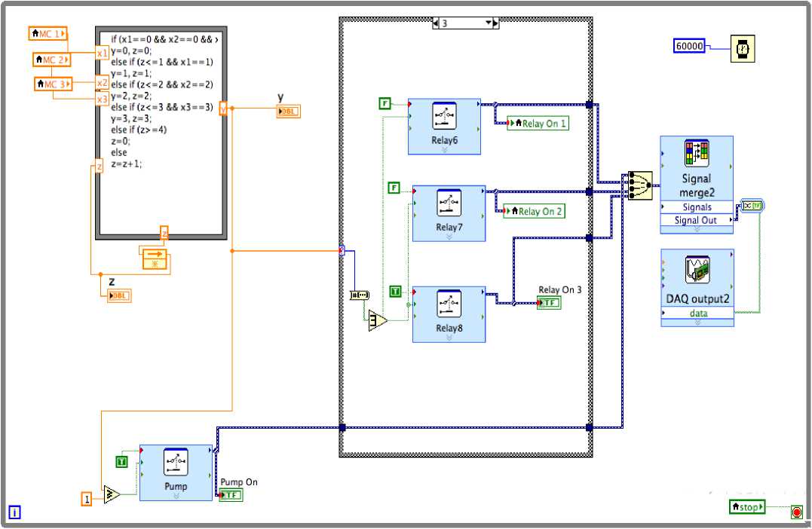Toggle the True constant wired to Relay8
The height and width of the screenshot is (529, 812).
click(395, 291)
